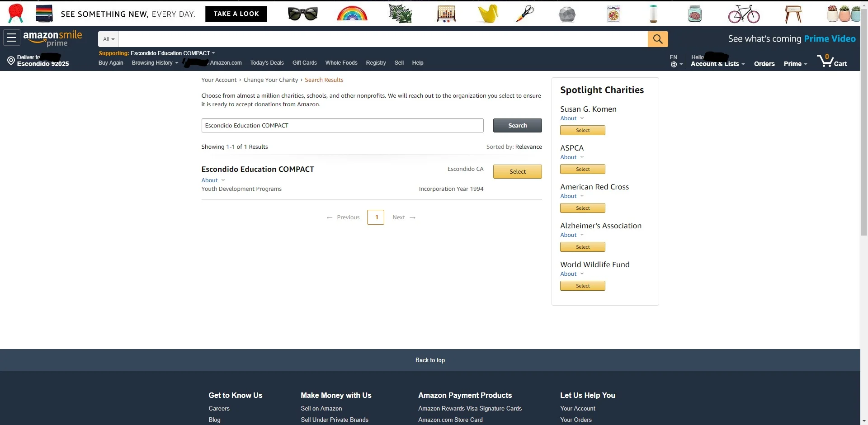Expand About for World Wildlife Fund
Viewport: 868px width, 425px height.
tap(572, 274)
